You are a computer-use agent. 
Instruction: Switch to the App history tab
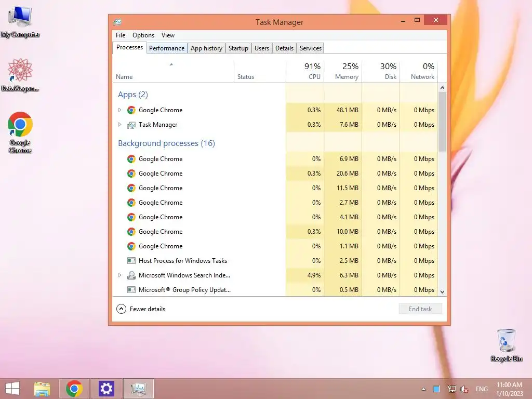click(x=206, y=48)
